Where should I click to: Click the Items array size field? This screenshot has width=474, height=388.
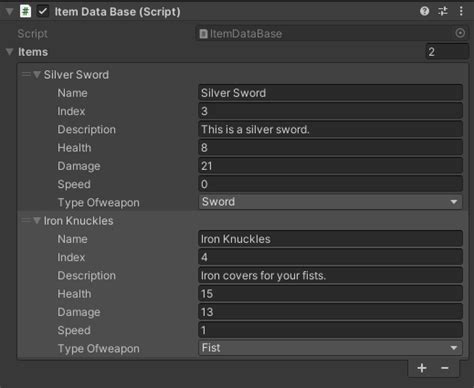(447, 52)
